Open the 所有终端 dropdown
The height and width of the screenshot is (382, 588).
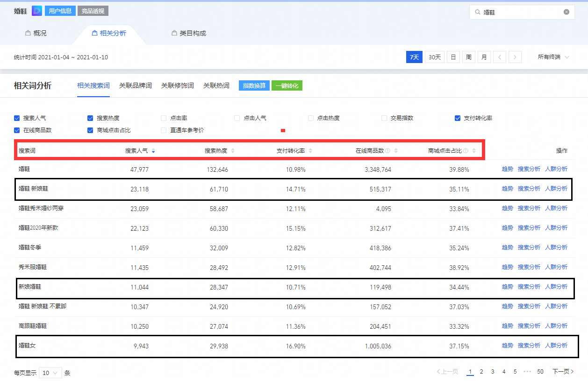tap(553, 57)
